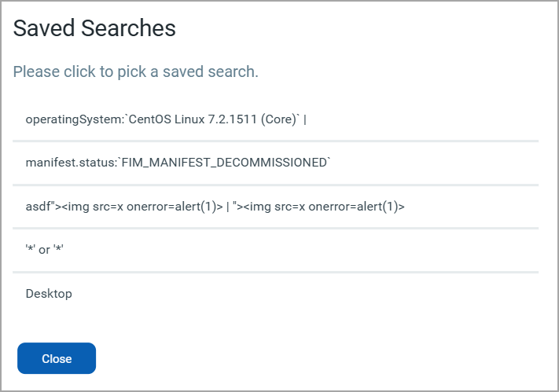Close the saved search picker
The image size is (559, 392).
(x=57, y=358)
